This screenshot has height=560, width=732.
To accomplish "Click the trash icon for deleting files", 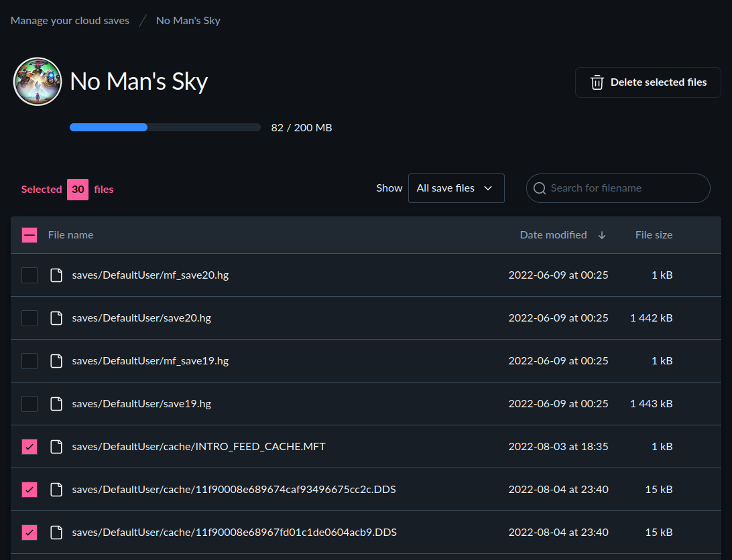I will [597, 82].
